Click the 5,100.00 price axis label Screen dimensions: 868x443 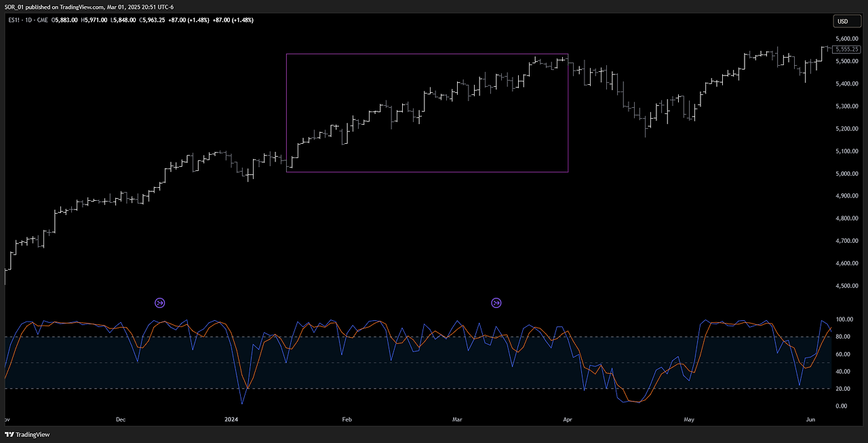pyautogui.click(x=848, y=151)
